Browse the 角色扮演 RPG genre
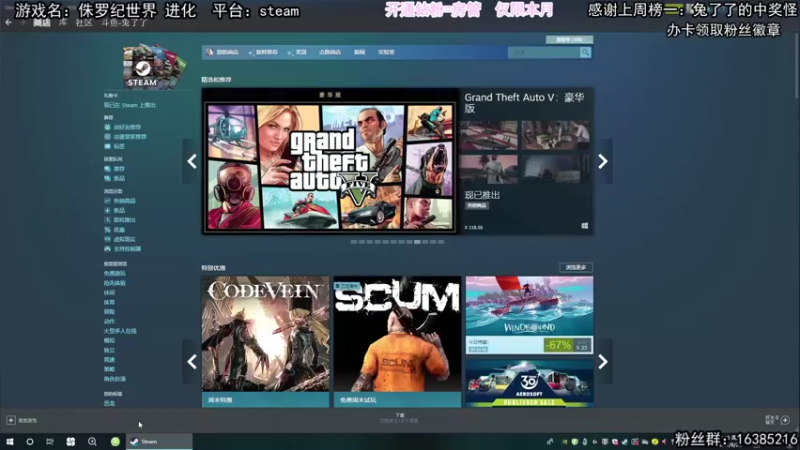Viewport: 800px width, 450px height. 115,379
